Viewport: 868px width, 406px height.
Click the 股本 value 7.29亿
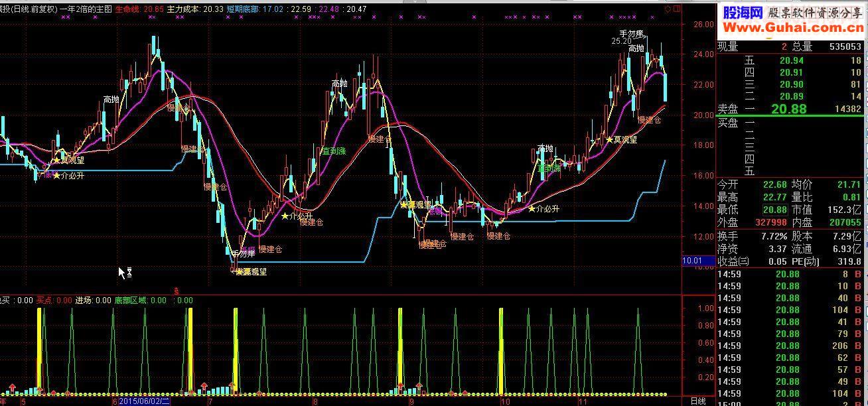(846, 236)
